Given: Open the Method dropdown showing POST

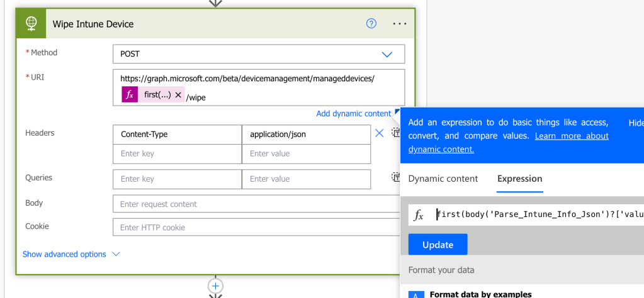Looking at the screenshot, I should click(258, 54).
